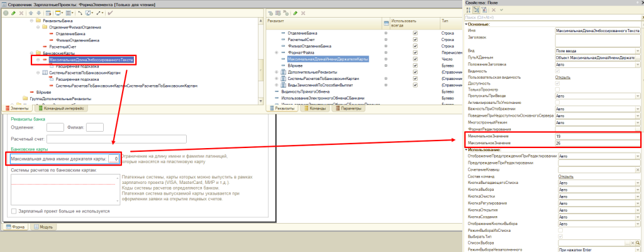Click the red X Delete icon in elements toolbar

point(23,13)
